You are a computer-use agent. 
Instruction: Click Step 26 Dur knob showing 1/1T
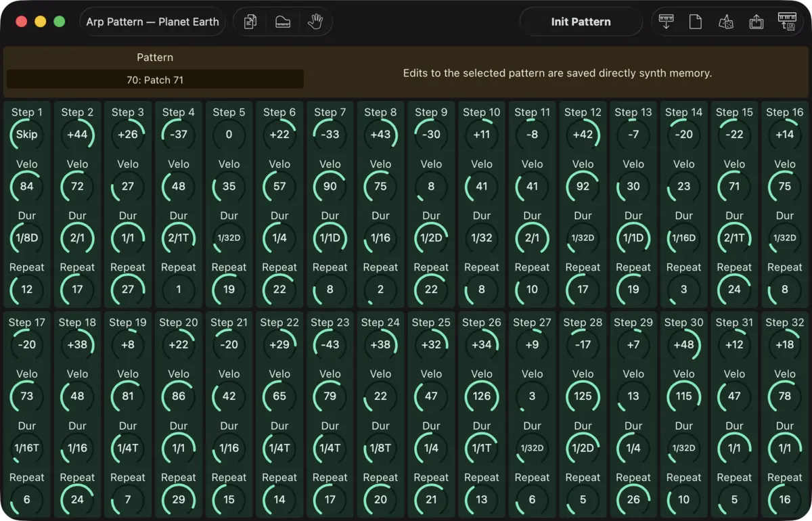(482, 449)
